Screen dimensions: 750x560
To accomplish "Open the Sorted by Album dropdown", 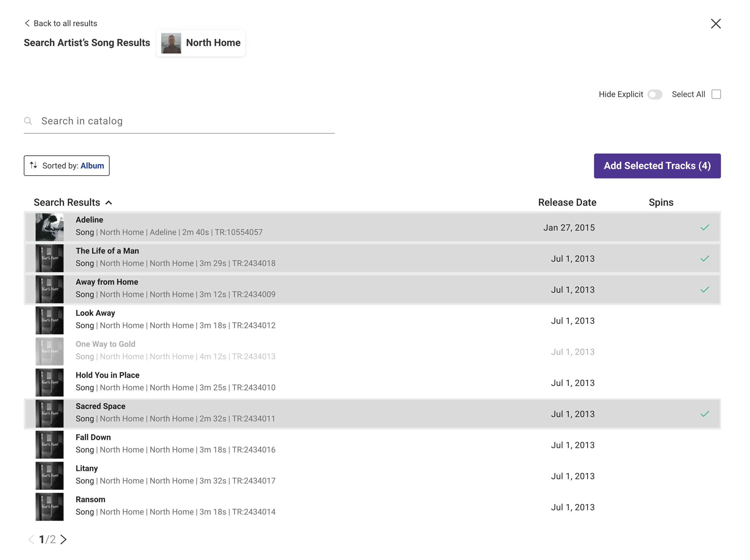I will [67, 166].
